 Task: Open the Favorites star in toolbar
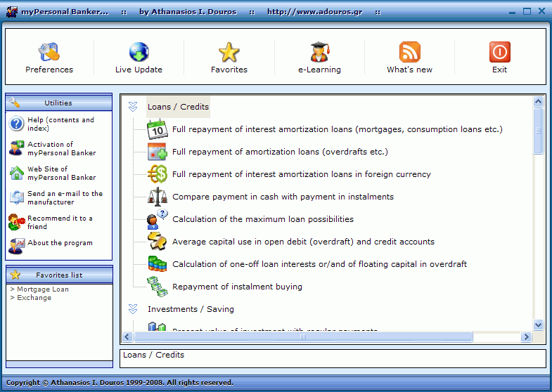pos(229,52)
